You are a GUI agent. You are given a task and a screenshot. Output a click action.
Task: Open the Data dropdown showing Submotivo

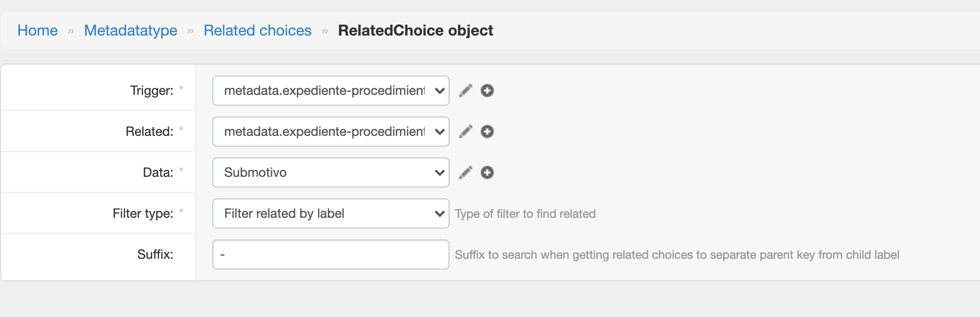pos(330,172)
